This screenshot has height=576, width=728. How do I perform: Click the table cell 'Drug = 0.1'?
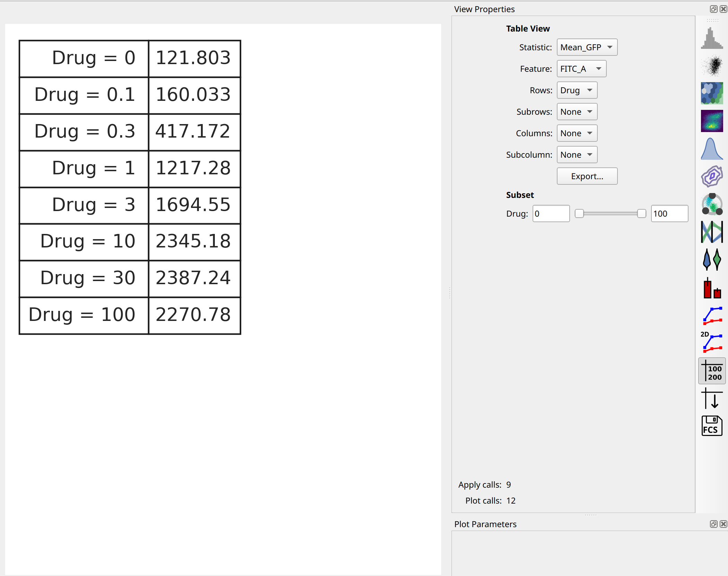click(84, 95)
